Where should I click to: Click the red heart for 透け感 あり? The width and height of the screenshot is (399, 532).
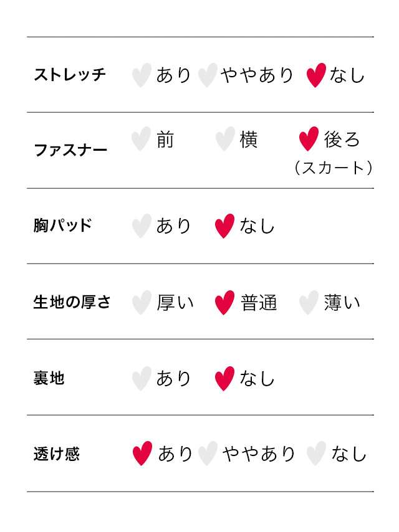click(142, 454)
